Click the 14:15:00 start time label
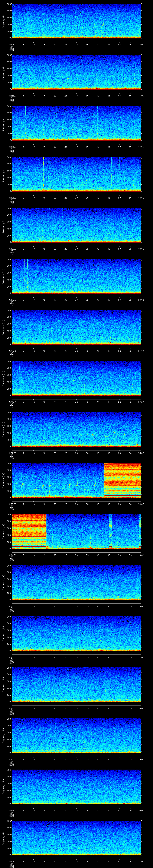 tap(12, 96)
